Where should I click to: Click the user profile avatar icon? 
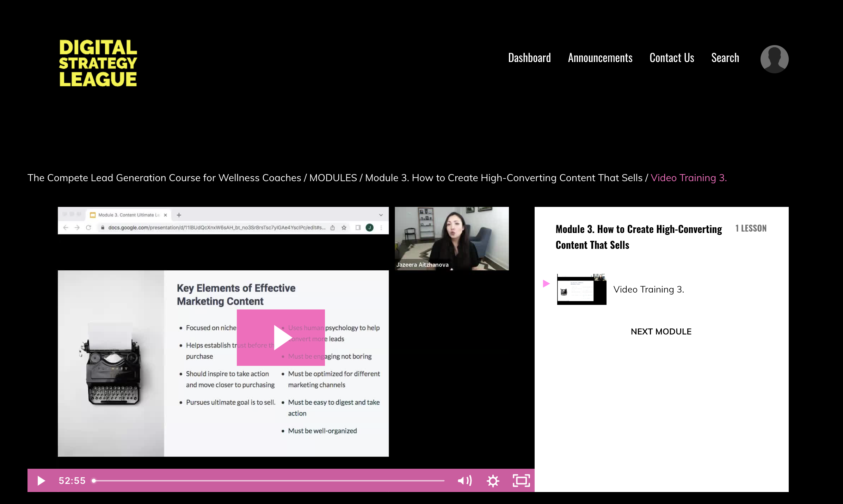pyautogui.click(x=774, y=59)
